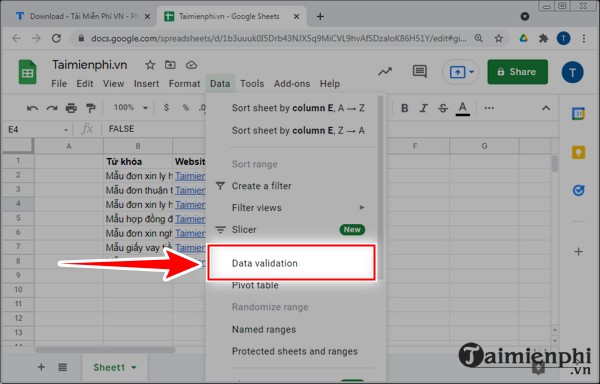The height and width of the screenshot is (384, 600).
Task: Click the redo icon in toolbar
Action: point(52,108)
